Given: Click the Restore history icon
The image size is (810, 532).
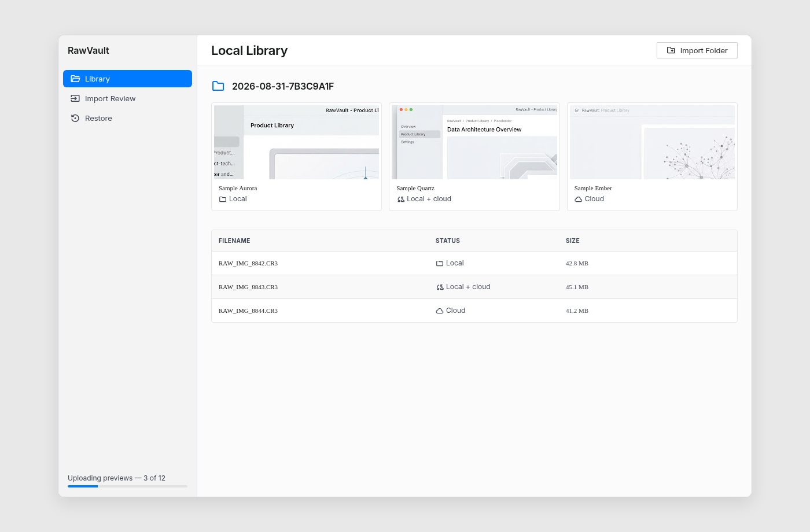Looking at the screenshot, I should point(75,118).
